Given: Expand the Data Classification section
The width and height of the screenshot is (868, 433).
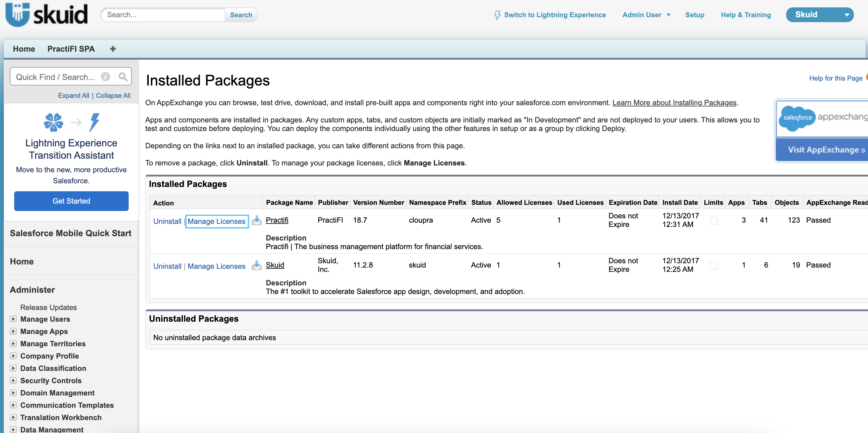Looking at the screenshot, I should (x=13, y=368).
